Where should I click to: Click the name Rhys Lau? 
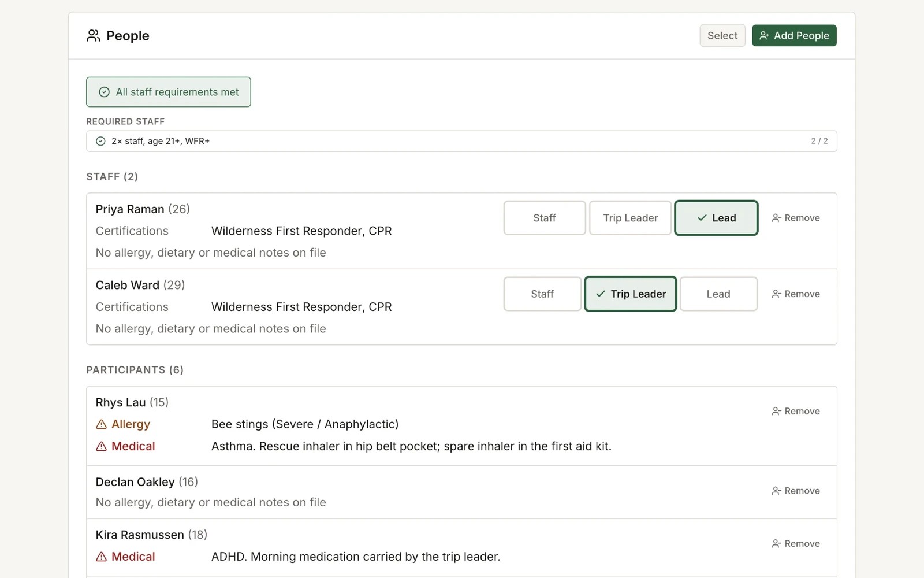(121, 402)
